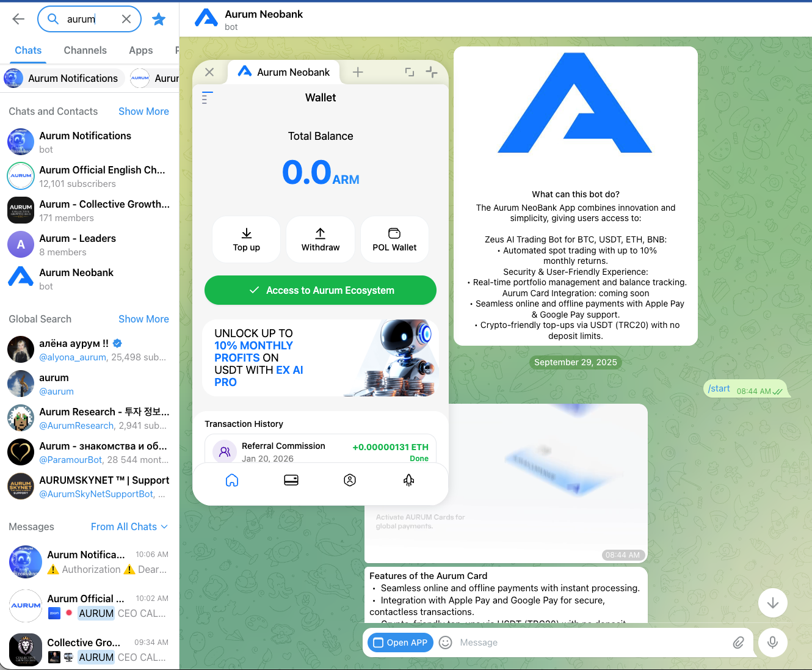
Task: Click the Aurum Neobank header logo
Action: pos(206,18)
